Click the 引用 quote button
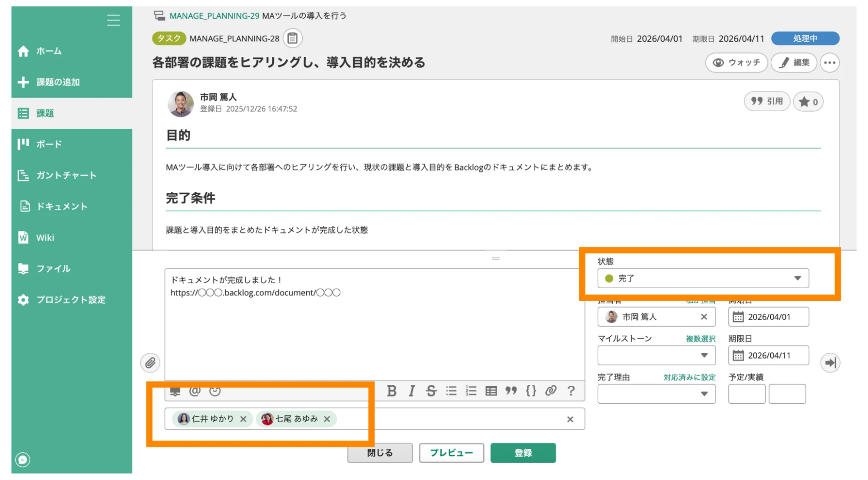The height and width of the screenshot is (480, 868). coord(767,102)
